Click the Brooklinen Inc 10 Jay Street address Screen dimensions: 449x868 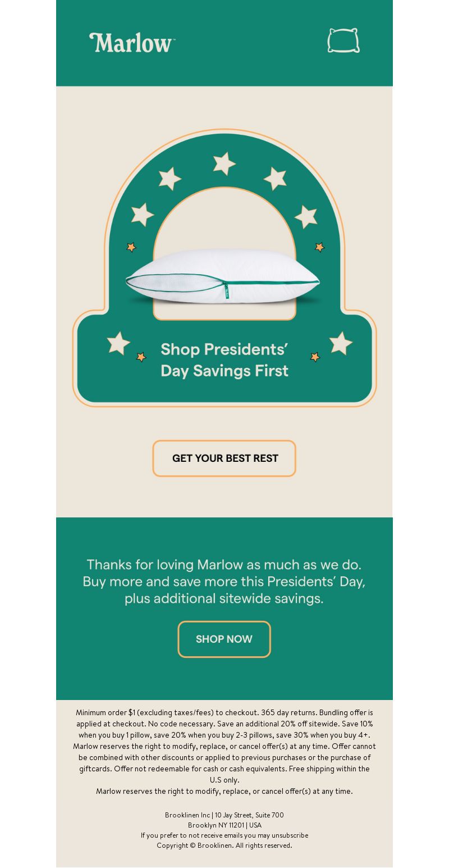pos(224,815)
